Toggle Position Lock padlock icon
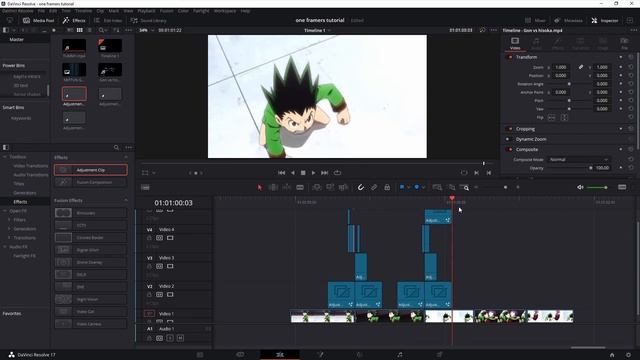Viewport: 640px width, 360px height. [387, 187]
